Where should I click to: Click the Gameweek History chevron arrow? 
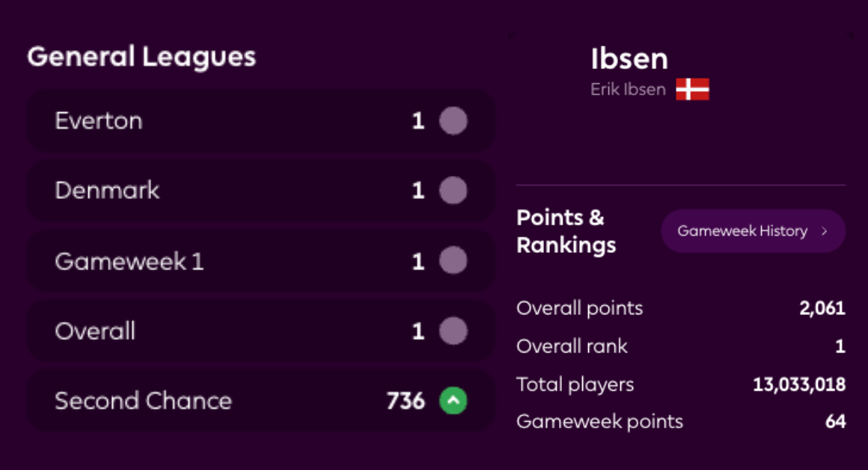pyautogui.click(x=825, y=231)
